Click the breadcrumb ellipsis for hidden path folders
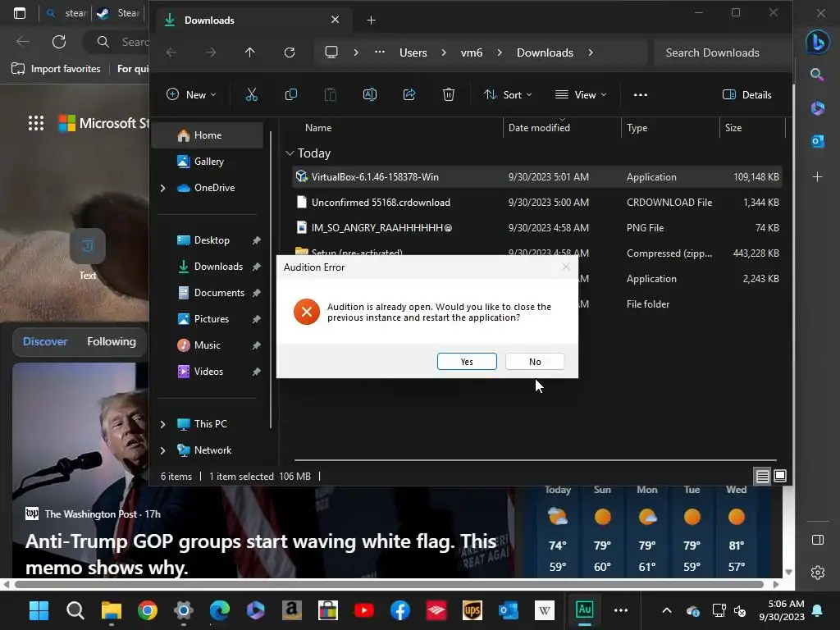This screenshot has width=840, height=630. (x=379, y=52)
